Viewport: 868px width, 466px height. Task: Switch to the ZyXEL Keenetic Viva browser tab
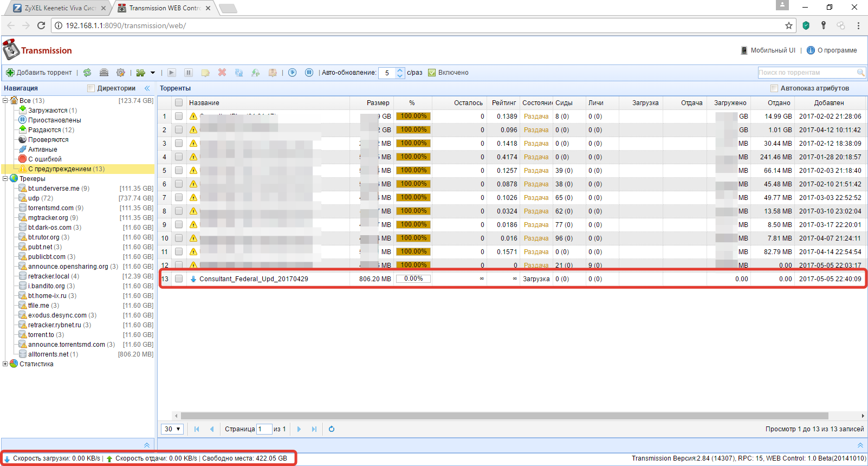click(x=60, y=8)
